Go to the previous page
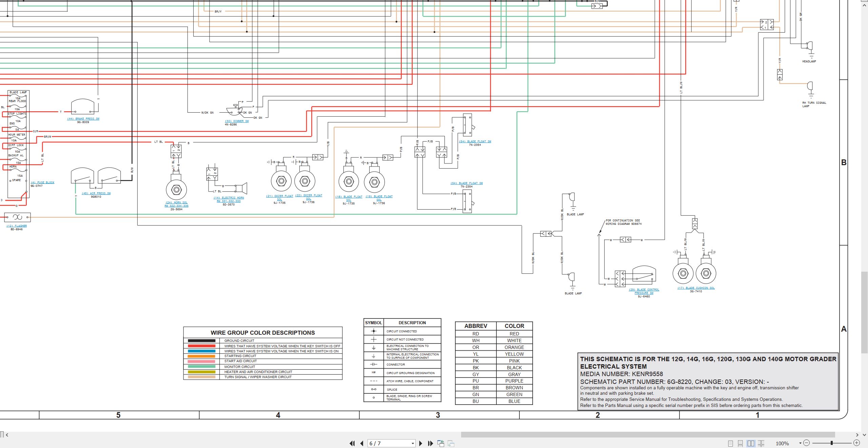Screen dimensions: 868x448 [362, 443]
